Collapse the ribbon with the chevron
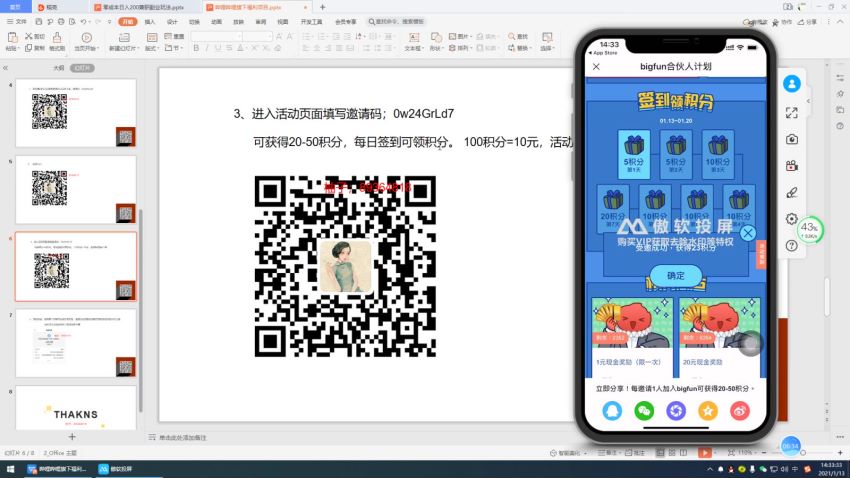 [x=841, y=22]
